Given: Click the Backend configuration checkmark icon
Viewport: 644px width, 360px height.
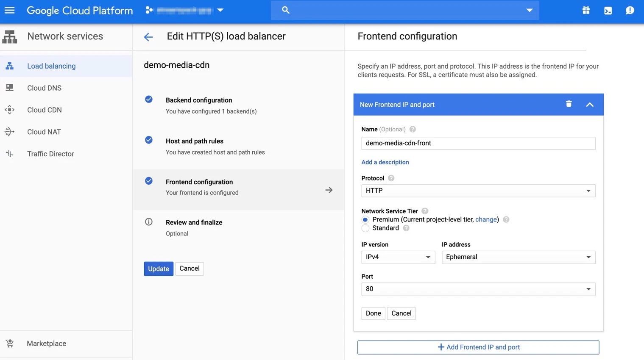Looking at the screenshot, I should (149, 100).
